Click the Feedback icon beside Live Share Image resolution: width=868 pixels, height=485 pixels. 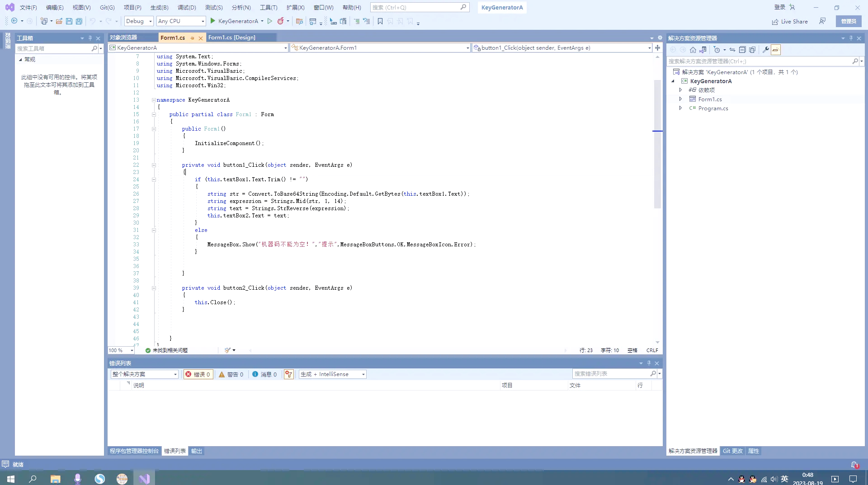[x=822, y=21]
